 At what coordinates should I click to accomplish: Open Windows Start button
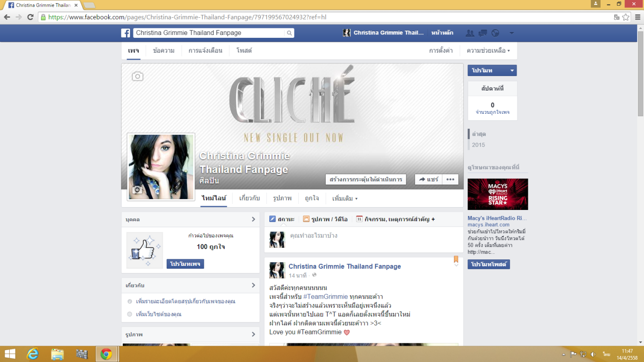coord(9,354)
